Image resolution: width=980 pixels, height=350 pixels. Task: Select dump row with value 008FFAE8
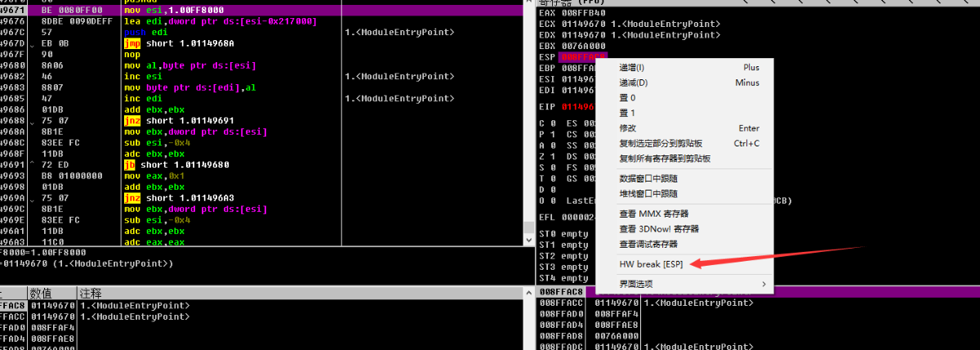(x=261, y=338)
